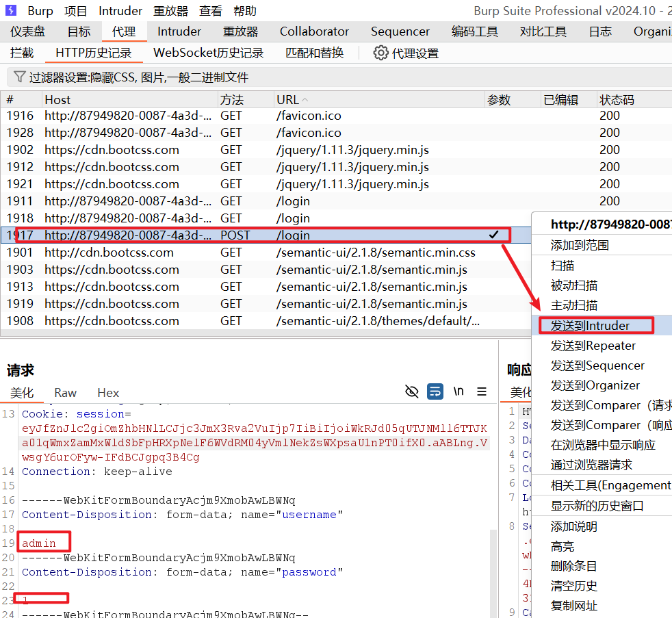Open the 匹配和替换 sub-tab
This screenshot has width=672, height=618.
(x=315, y=53)
